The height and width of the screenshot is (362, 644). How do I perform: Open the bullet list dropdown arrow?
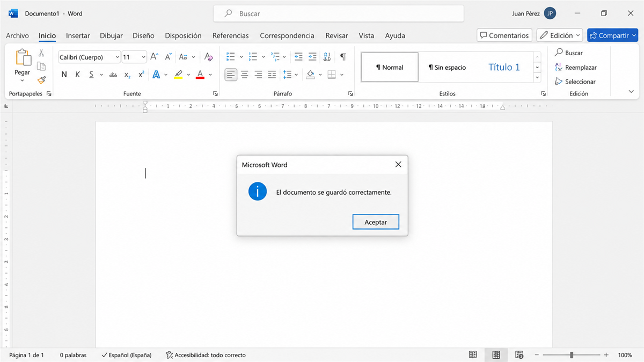[x=241, y=57]
